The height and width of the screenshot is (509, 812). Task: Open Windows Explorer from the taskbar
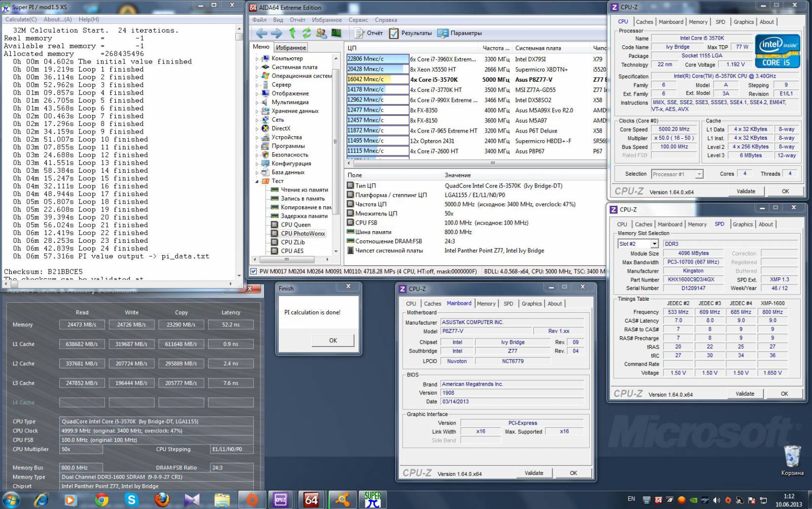click(x=222, y=500)
